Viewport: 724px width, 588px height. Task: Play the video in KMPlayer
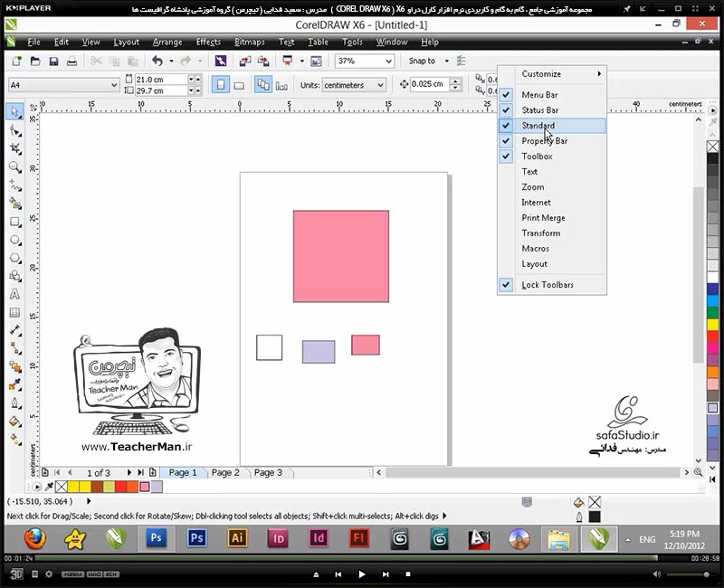click(361, 574)
